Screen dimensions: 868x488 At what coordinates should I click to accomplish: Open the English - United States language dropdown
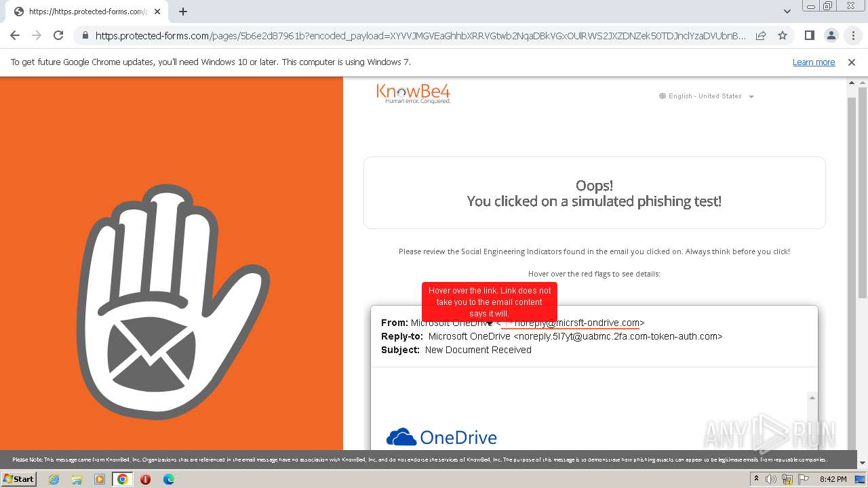(706, 96)
